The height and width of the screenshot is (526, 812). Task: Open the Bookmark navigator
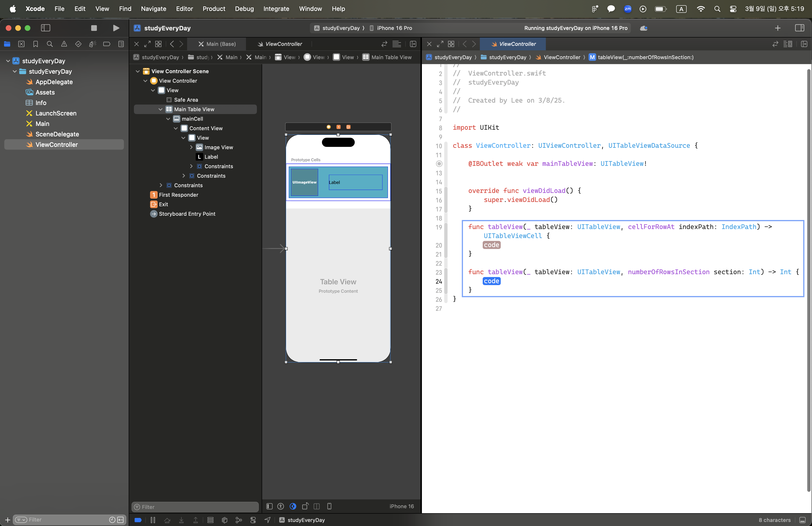click(35, 44)
